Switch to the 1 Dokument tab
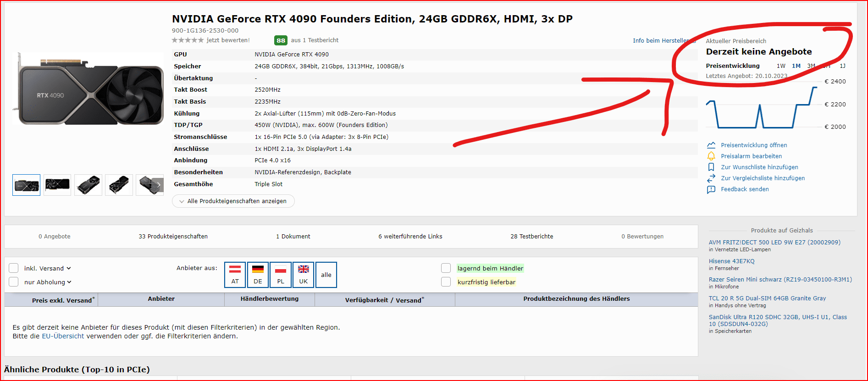868x381 pixels. point(293,237)
